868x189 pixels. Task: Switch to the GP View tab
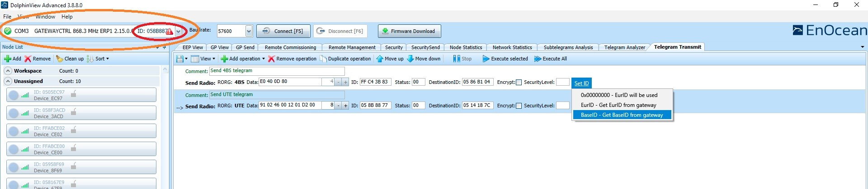(x=220, y=47)
